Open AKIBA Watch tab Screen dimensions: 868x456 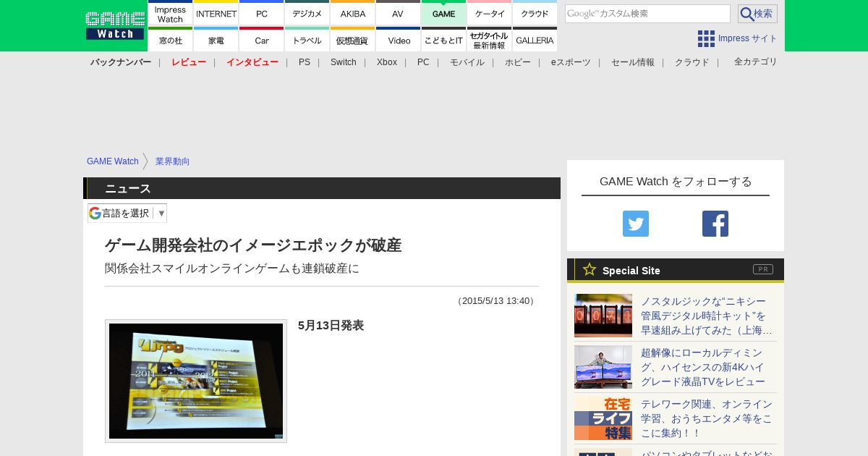click(353, 14)
